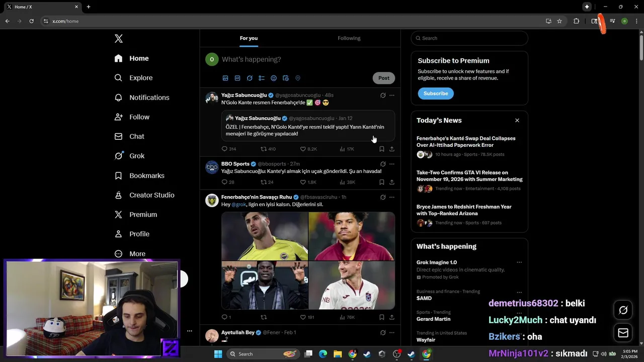The width and height of the screenshot is (644, 362).
Task: Open the floating Grok button
Action: [623, 310]
